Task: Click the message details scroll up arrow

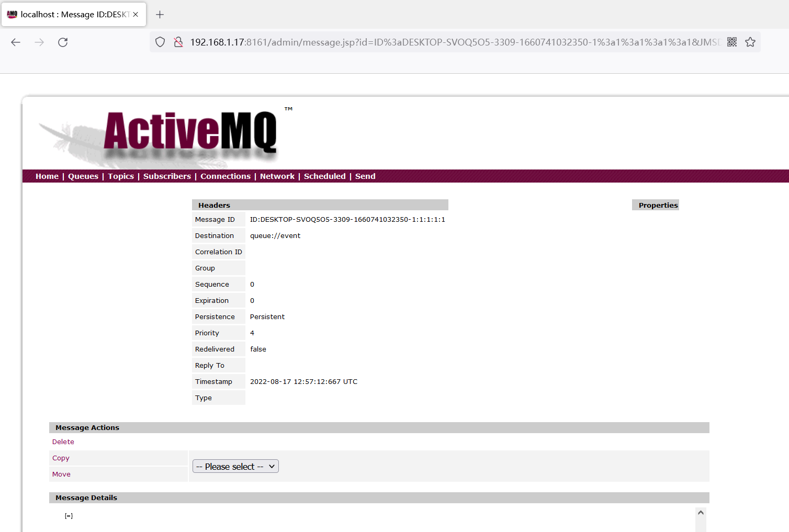Action: coord(701,513)
